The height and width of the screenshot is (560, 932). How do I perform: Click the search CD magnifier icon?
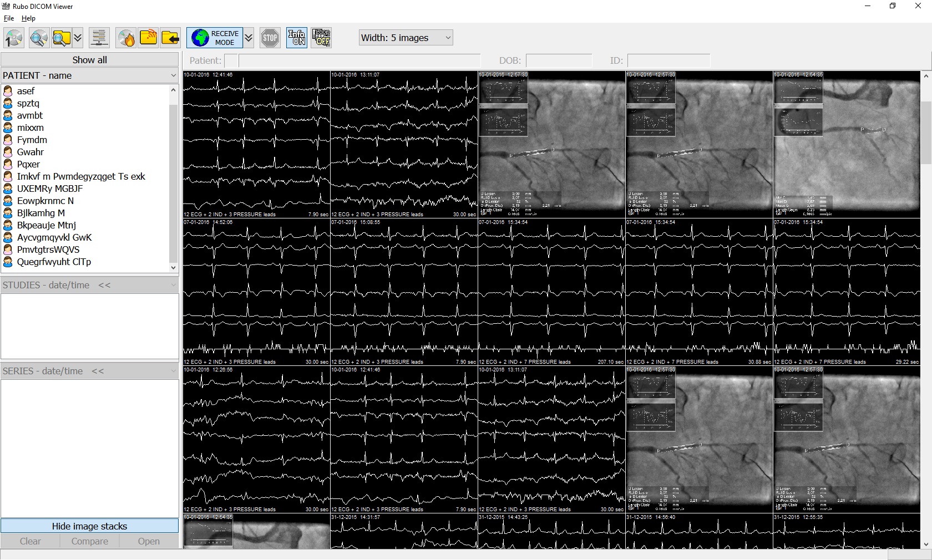[x=39, y=38]
